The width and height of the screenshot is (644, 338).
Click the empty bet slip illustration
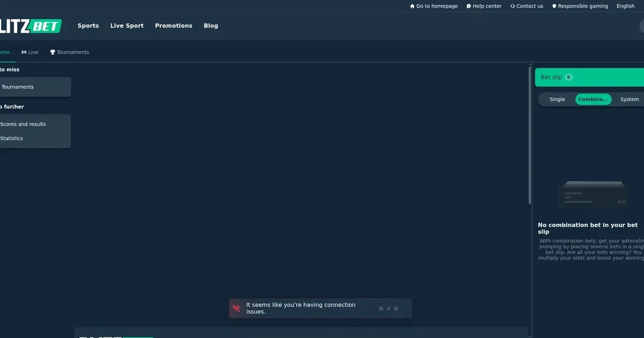tap(593, 194)
